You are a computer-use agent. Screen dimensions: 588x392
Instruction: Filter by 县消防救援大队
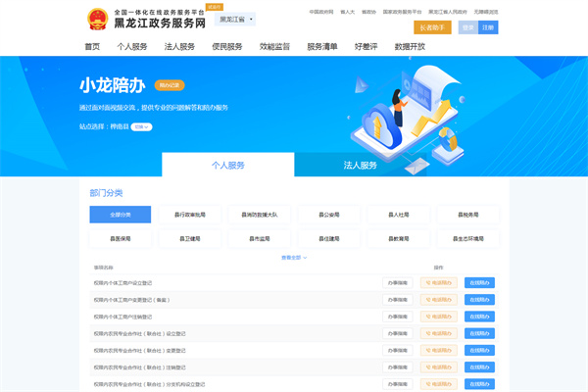[260, 215]
